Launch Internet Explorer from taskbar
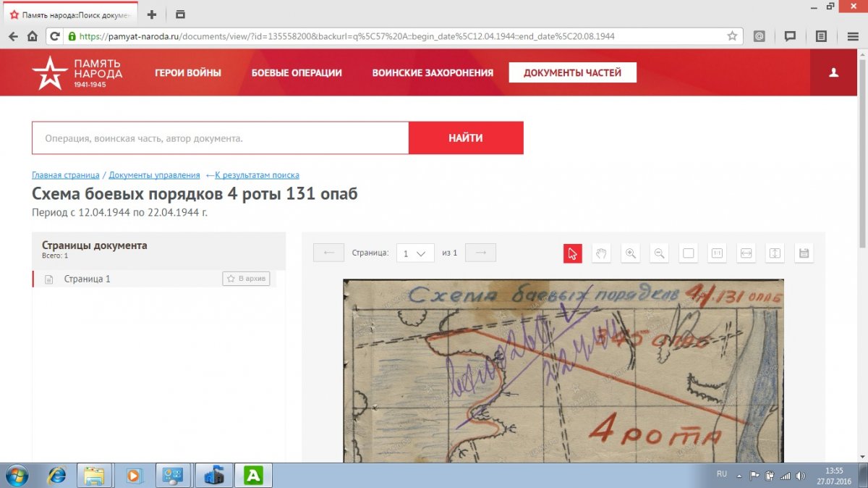This screenshot has height=488, width=868. click(x=56, y=476)
